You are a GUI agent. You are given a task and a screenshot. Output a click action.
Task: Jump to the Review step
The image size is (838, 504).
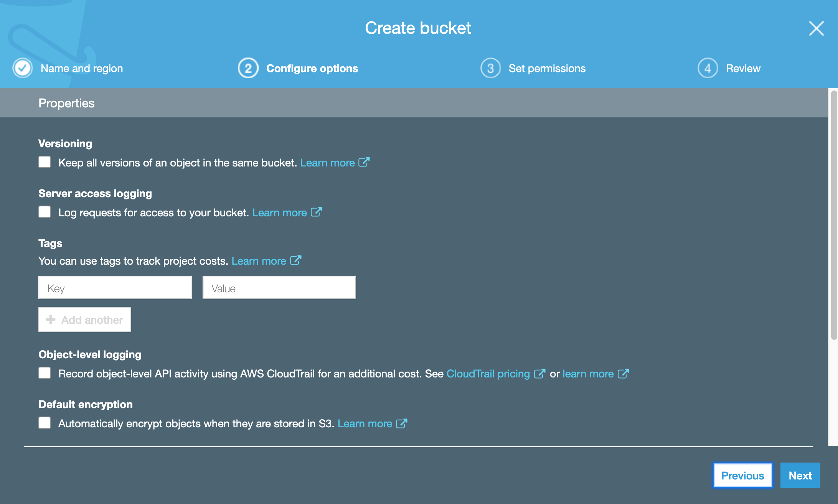coord(743,68)
